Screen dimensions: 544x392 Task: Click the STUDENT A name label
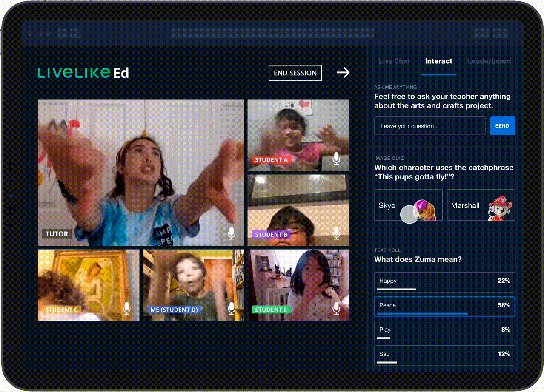pos(272,160)
